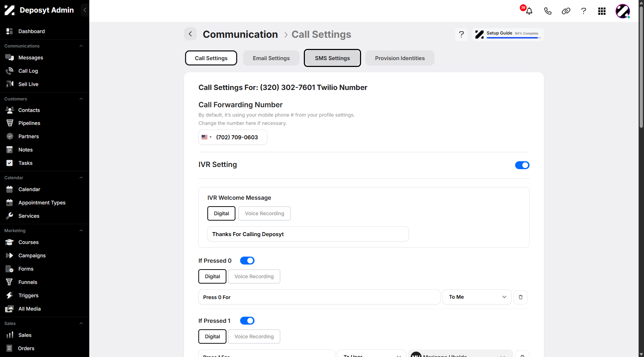644x357 pixels.
Task: Toggle off If Pressed 0 switch
Action: [x=247, y=261]
